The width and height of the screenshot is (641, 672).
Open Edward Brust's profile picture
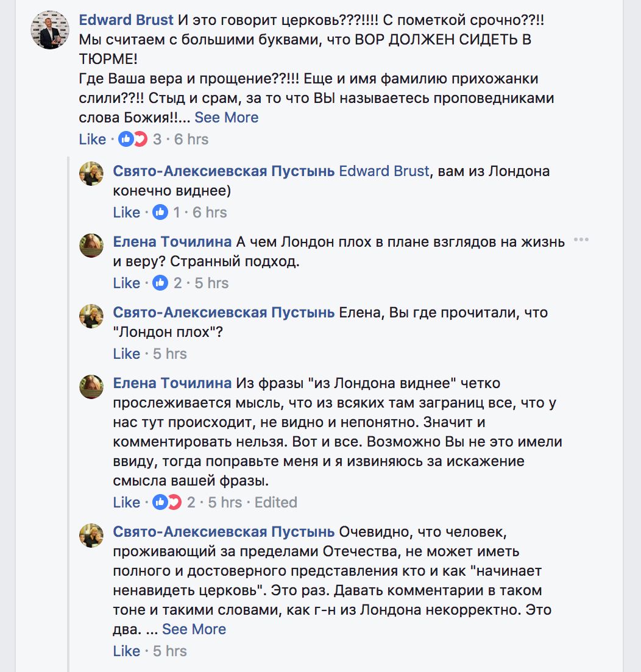51,30
